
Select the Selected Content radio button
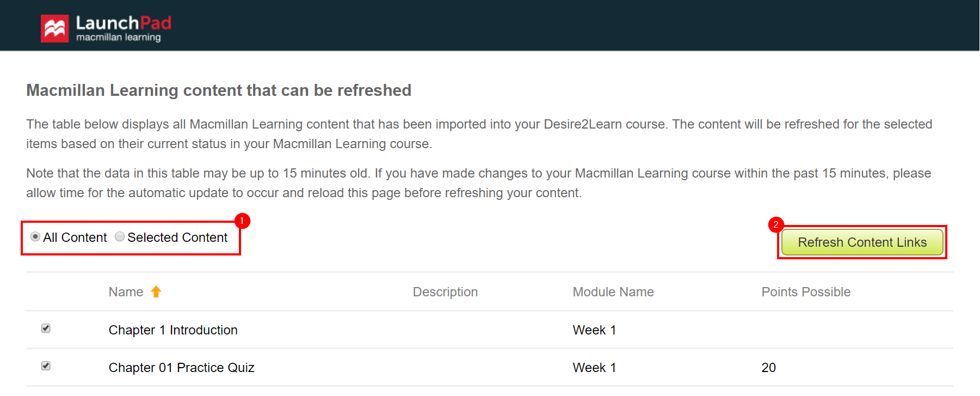tap(120, 237)
